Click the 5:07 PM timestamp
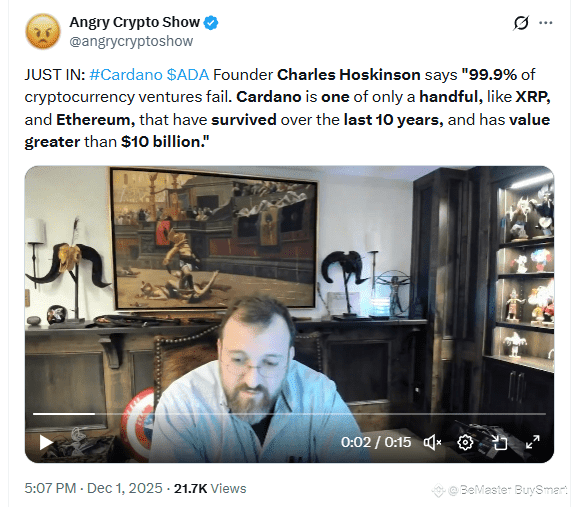This screenshot has height=507, width=575. coord(50,489)
